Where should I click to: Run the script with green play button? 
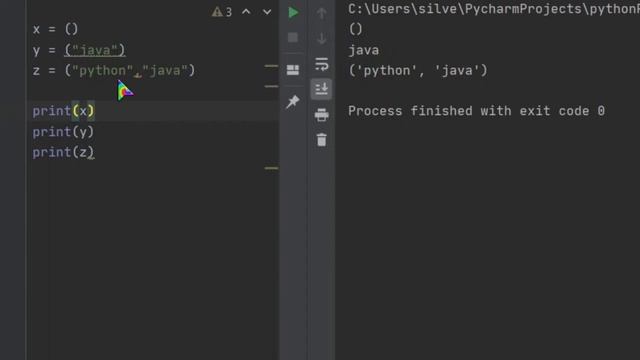click(293, 12)
